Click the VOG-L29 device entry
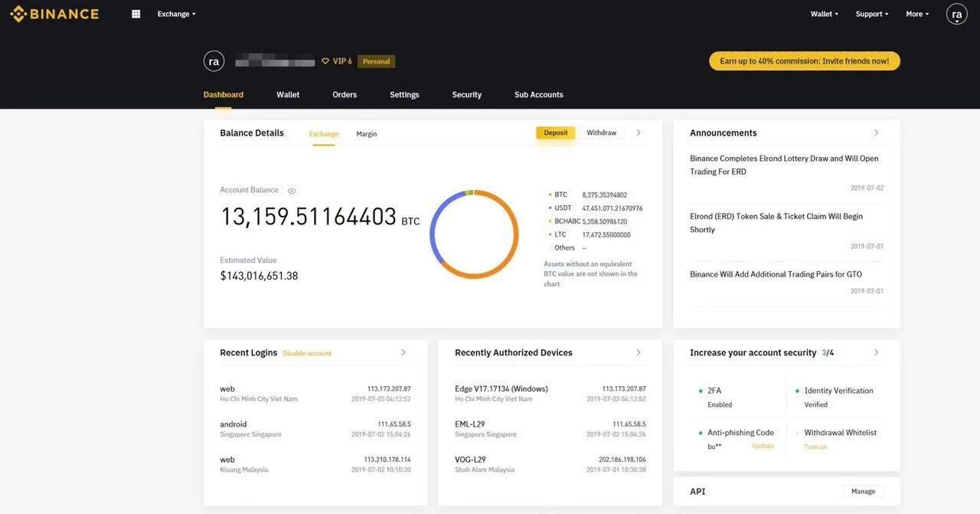 coord(550,464)
